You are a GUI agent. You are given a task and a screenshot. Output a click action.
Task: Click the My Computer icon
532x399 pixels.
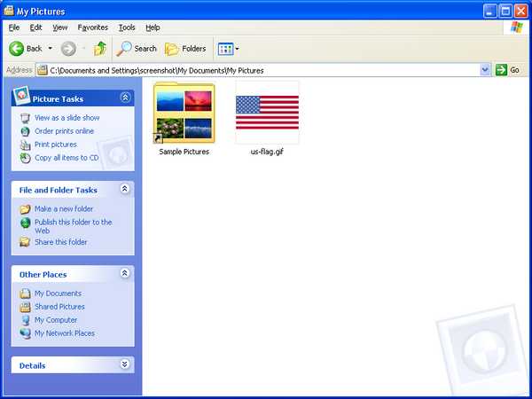click(x=26, y=320)
